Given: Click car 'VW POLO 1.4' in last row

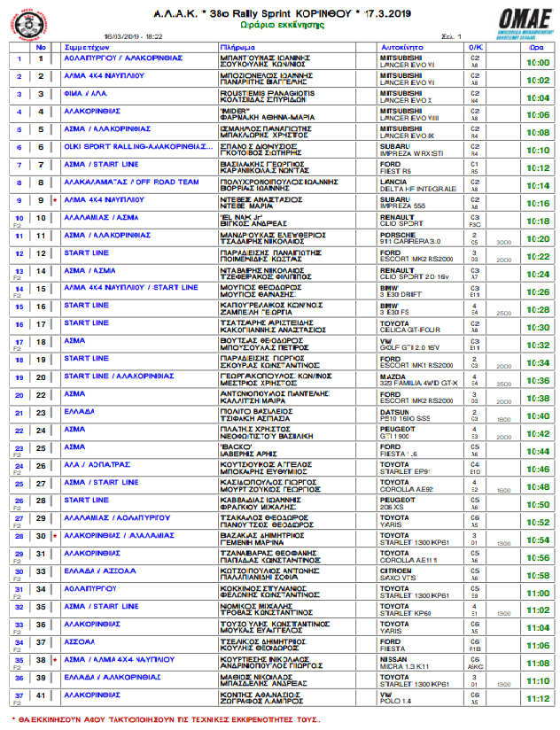Looking at the screenshot, I should 396,698.
